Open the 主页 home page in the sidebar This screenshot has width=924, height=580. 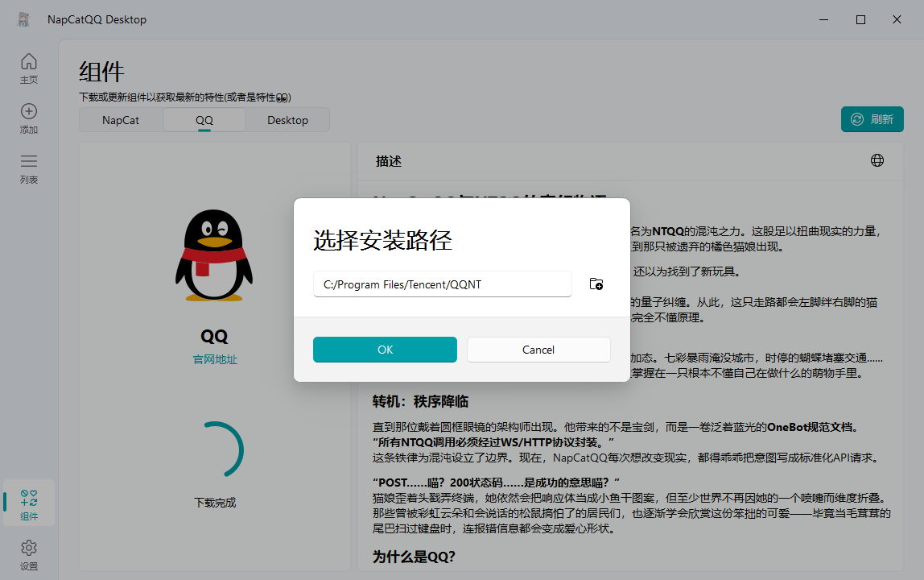29,69
